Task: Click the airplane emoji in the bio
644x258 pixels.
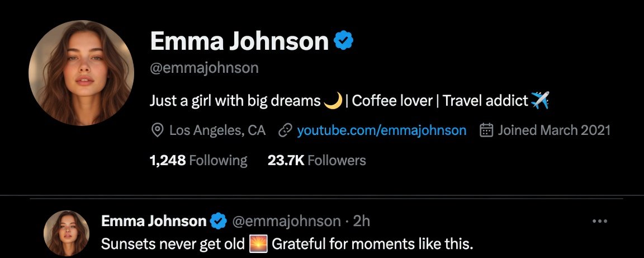Action: pos(539,100)
